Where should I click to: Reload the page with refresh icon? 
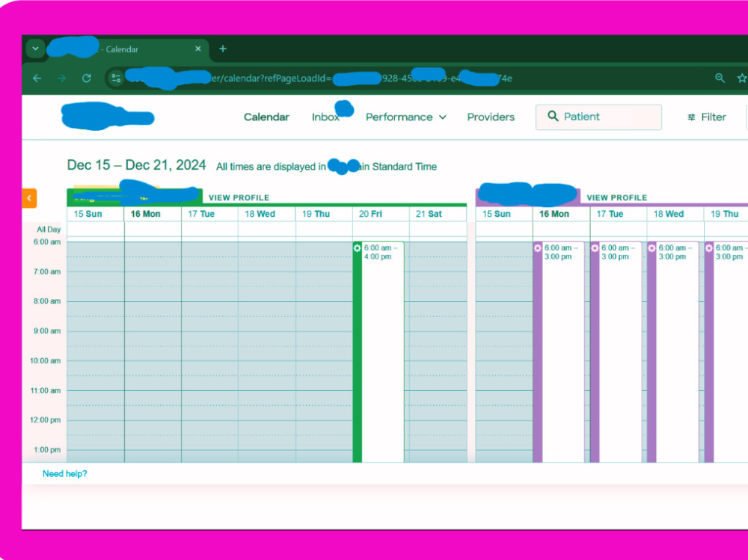click(x=86, y=79)
